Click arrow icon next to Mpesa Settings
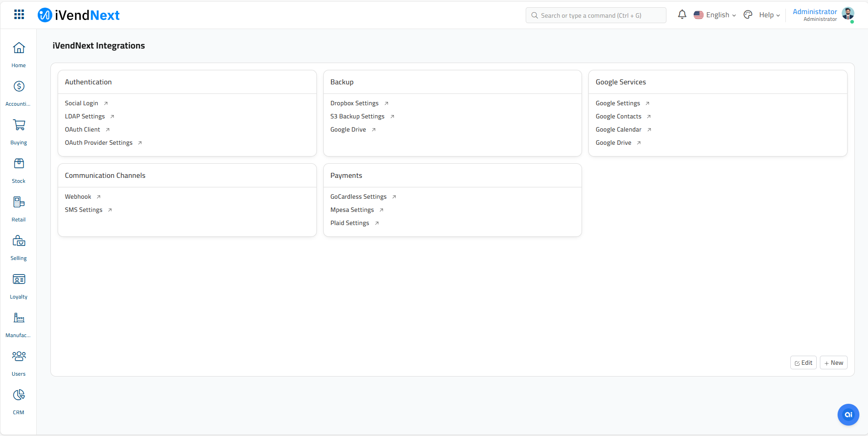868x436 pixels. (x=381, y=210)
